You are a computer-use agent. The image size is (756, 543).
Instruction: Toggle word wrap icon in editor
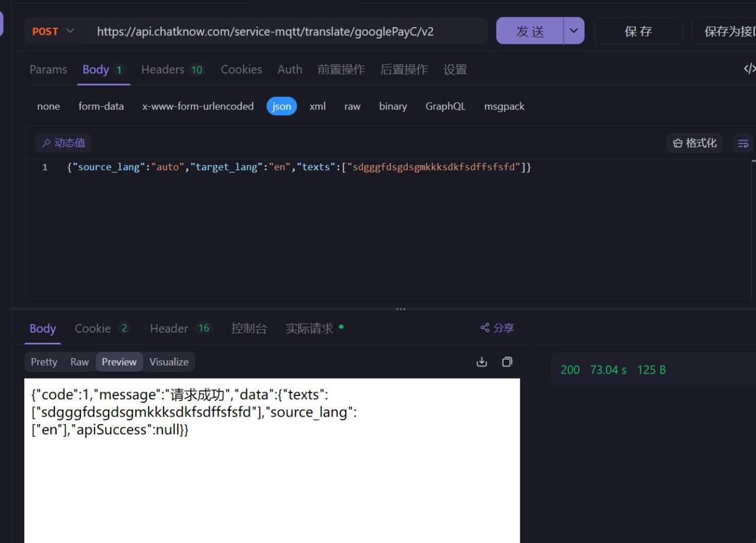pos(743,143)
